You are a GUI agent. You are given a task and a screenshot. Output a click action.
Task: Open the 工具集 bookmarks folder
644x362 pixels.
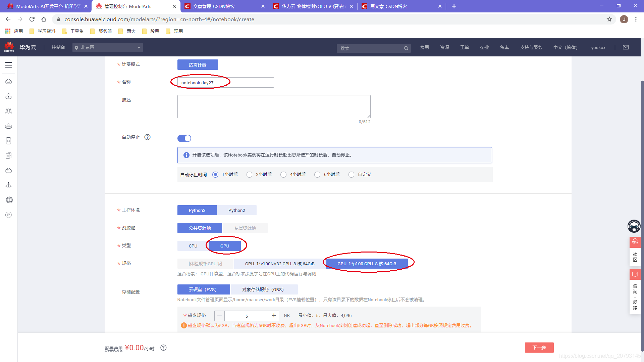coord(73,31)
